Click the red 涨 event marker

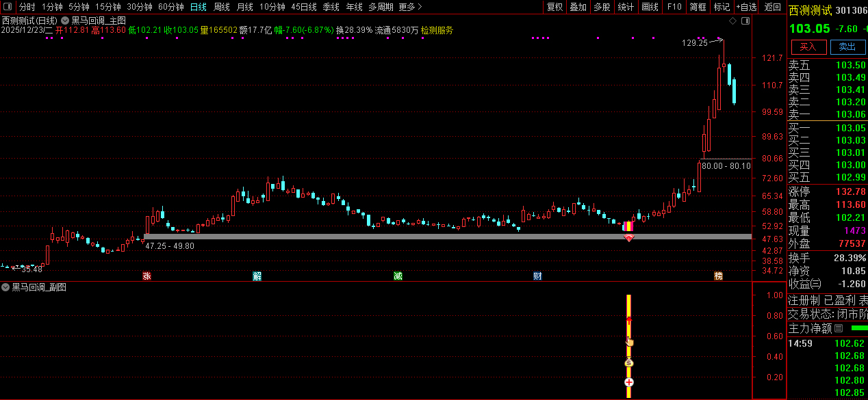click(146, 276)
